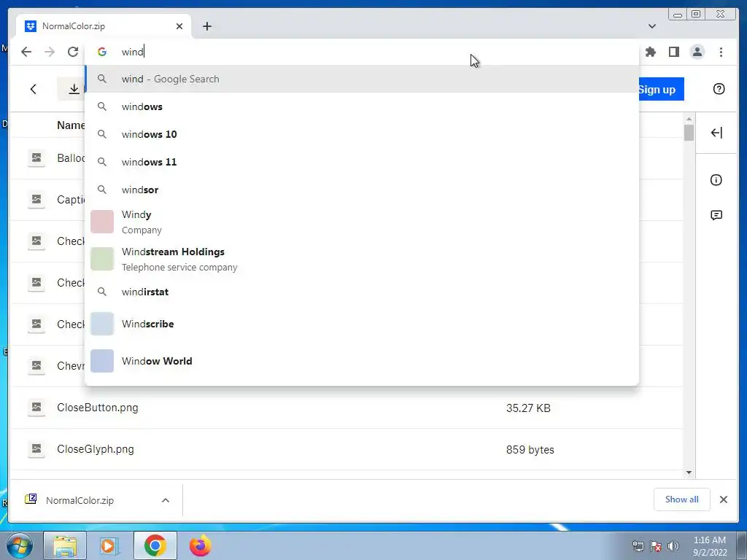Screen dimensions: 747x560
Task: Click volume speaker tray icon
Action: pyautogui.click(x=673, y=546)
